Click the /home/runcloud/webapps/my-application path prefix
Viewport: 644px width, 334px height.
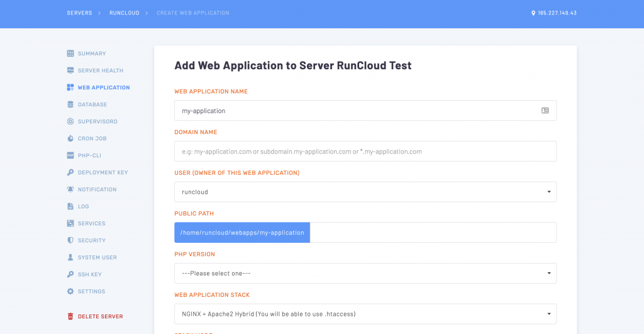click(x=242, y=233)
